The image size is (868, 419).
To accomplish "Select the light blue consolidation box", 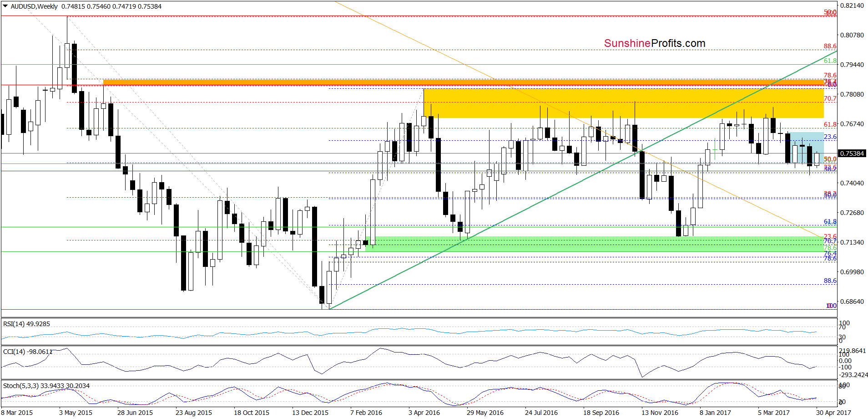I will pyautogui.click(x=806, y=148).
